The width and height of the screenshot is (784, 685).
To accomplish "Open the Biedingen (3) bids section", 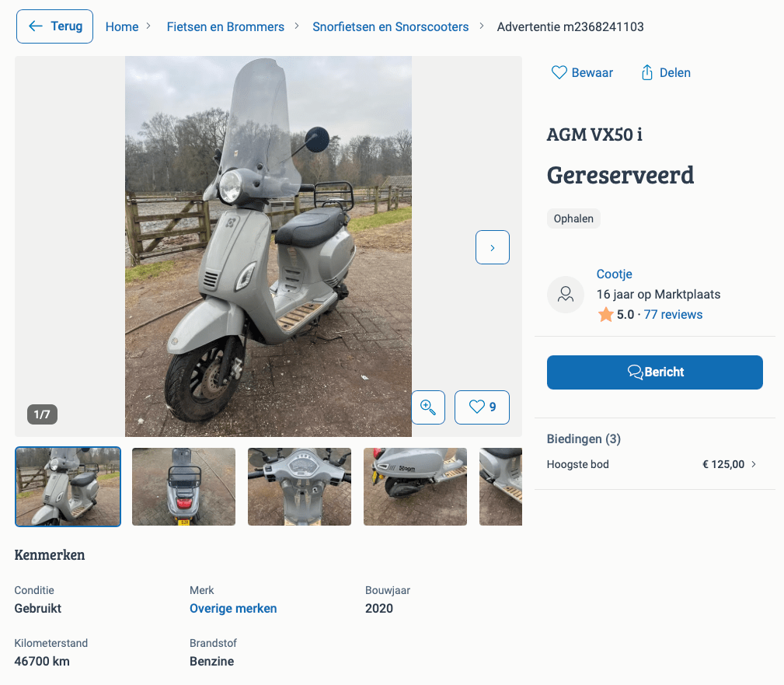I will point(584,439).
